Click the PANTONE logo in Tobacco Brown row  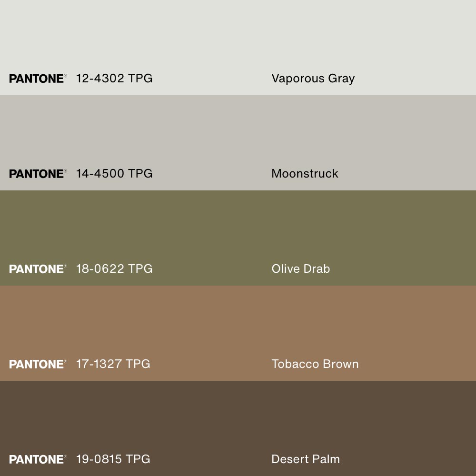coord(38,364)
